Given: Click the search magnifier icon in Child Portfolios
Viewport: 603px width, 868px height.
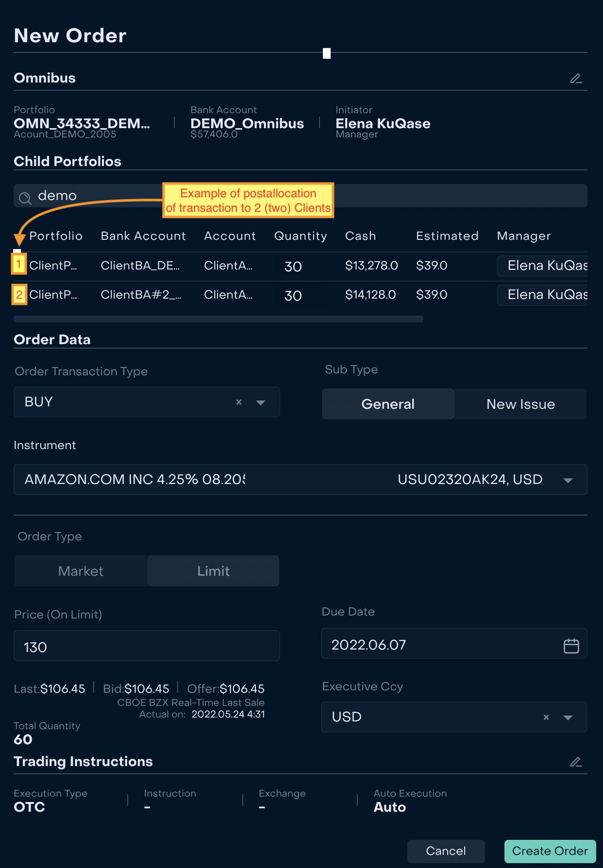Looking at the screenshot, I should coord(25,198).
